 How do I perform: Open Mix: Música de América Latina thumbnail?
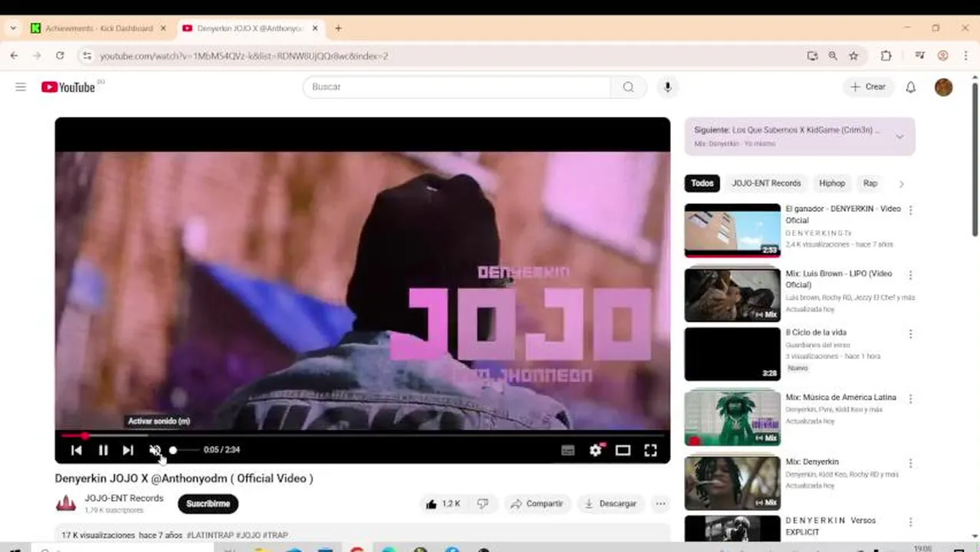click(732, 418)
